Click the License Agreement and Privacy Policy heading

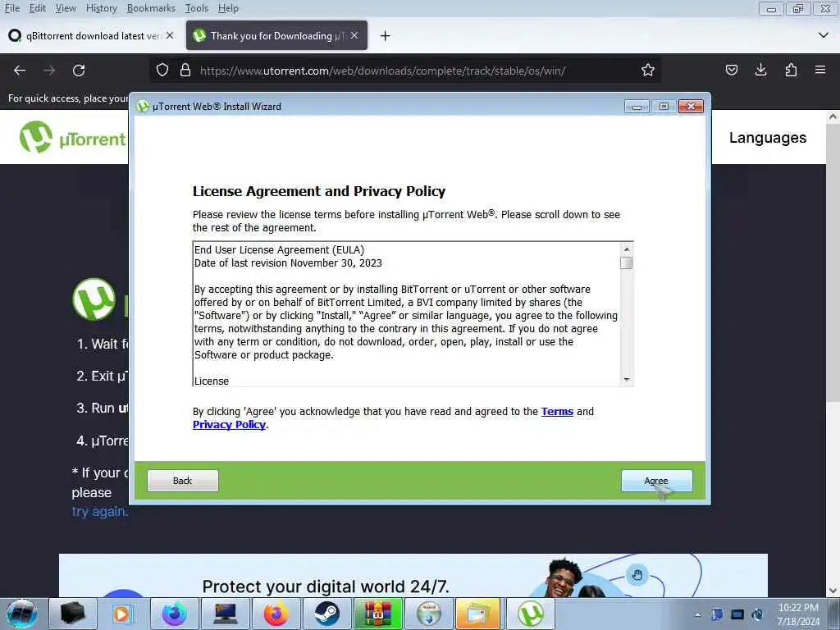point(319,191)
